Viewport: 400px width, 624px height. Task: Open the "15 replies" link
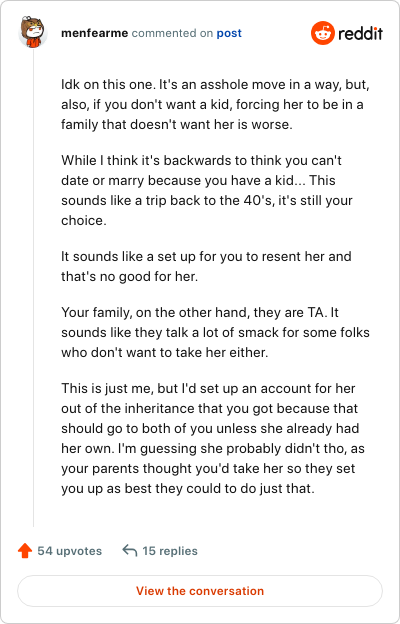(170, 551)
